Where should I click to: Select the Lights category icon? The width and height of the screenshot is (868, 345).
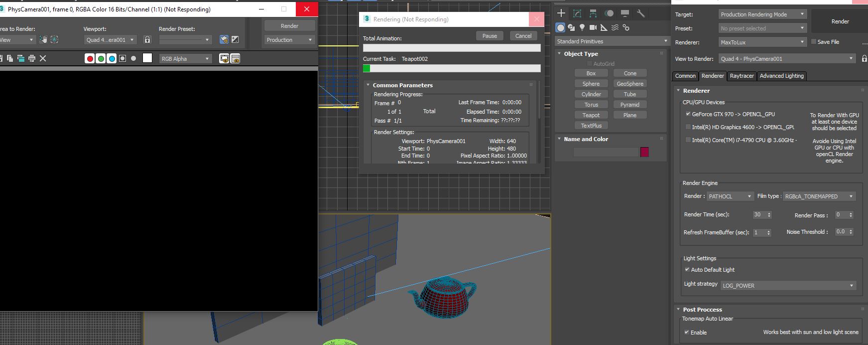[582, 28]
